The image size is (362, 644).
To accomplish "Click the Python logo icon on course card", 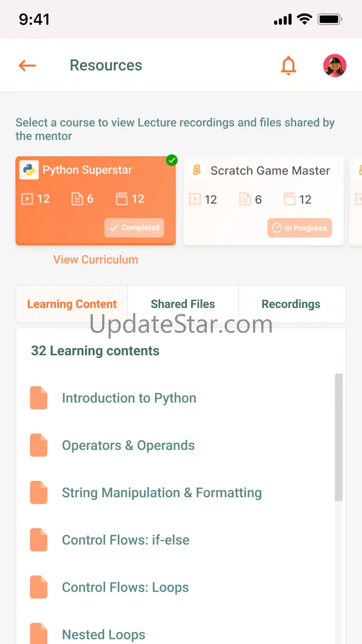I will (29, 170).
